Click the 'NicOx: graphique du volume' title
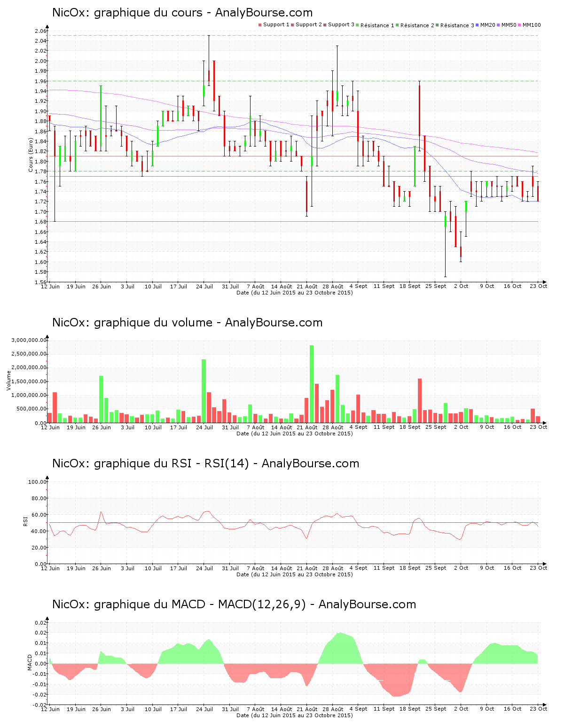Screen dimensions: 564x728 click(132, 323)
